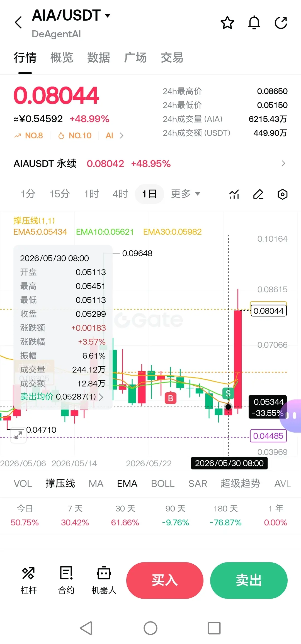
Task: Open AIAUSDT 永续 contract row
Action: pyautogui.click(x=151, y=163)
